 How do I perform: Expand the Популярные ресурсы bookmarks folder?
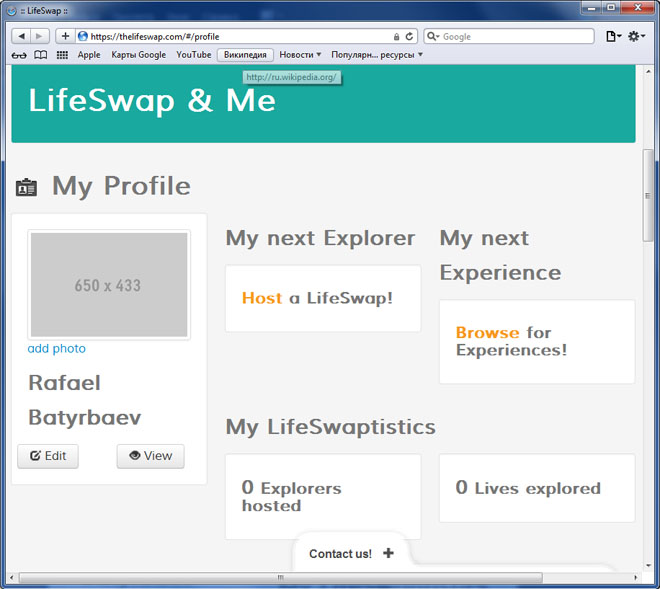377,55
